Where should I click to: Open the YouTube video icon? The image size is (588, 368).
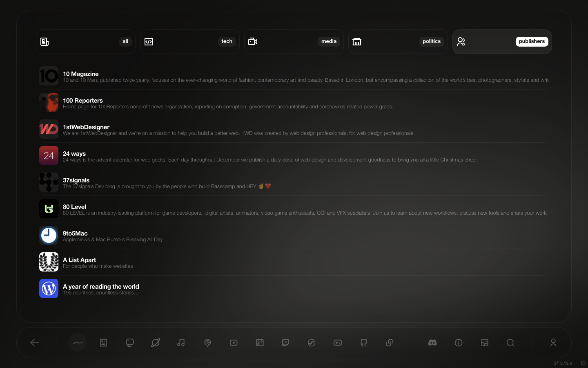(x=234, y=343)
